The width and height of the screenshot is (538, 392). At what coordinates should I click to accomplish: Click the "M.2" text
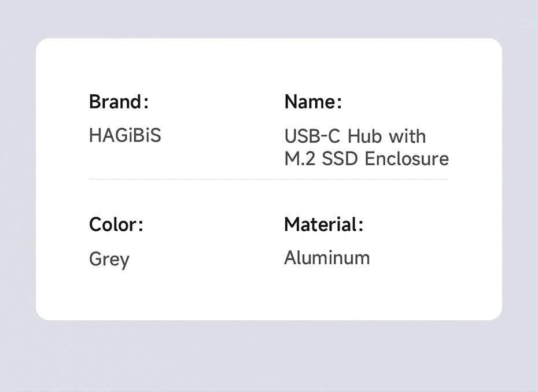pos(300,158)
